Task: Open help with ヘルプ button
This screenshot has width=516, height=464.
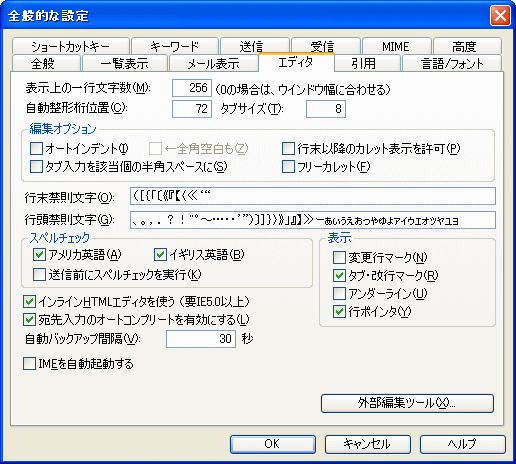Action: pyautogui.click(x=463, y=444)
